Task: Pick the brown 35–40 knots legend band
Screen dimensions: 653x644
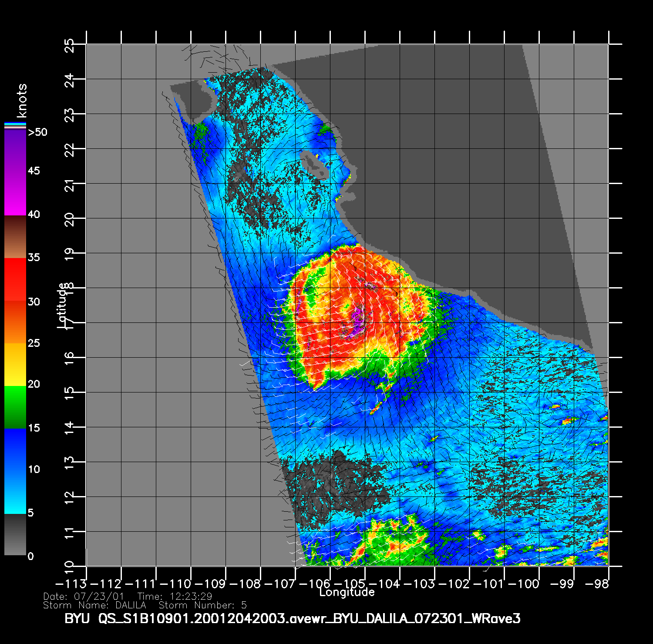Action: pyautogui.click(x=15, y=237)
